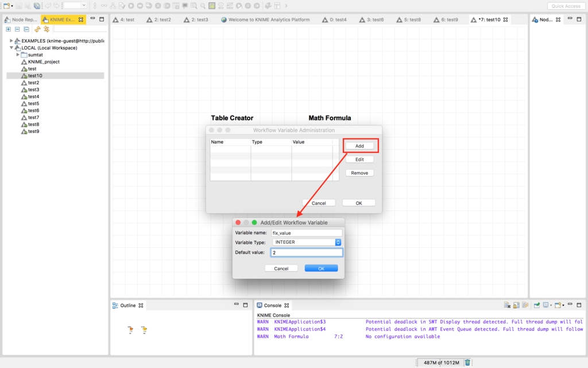Image resolution: width=588 pixels, height=368 pixels.
Task: Open the Open Console dropdown arrow
Action: (563, 305)
